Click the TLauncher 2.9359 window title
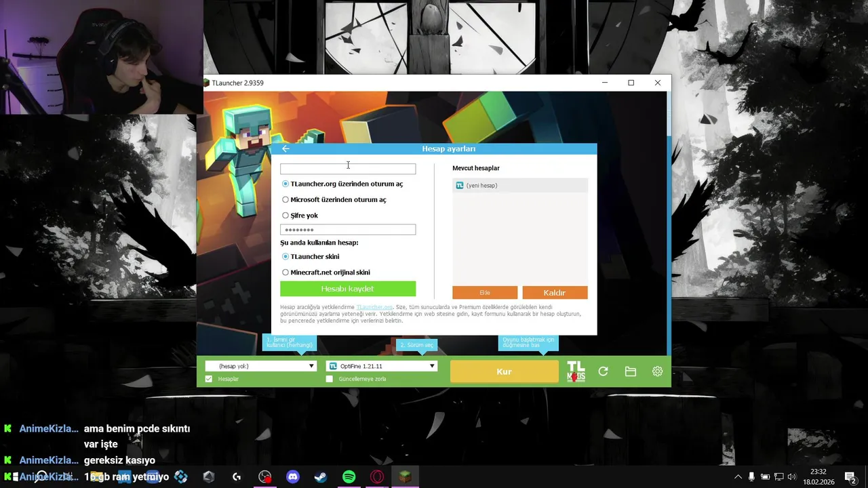This screenshot has width=868, height=488. pyautogui.click(x=237, y=83)
